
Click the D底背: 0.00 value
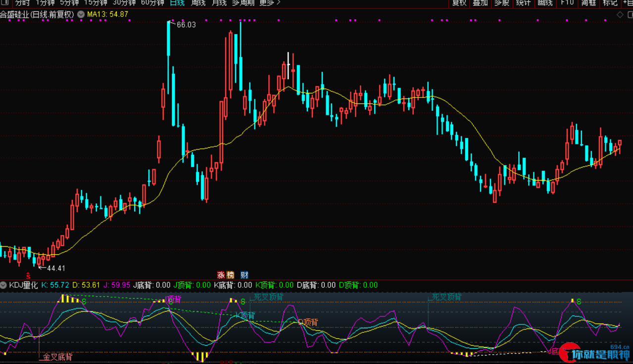[316, 285]
